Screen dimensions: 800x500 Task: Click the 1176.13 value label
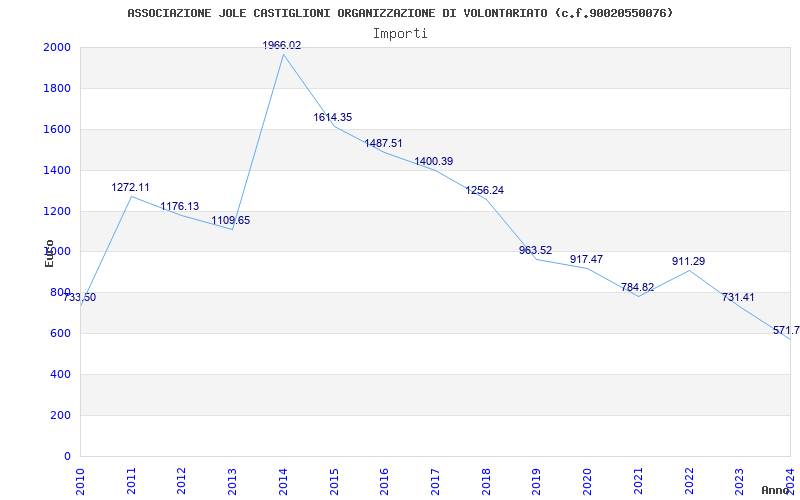[180, 207]
